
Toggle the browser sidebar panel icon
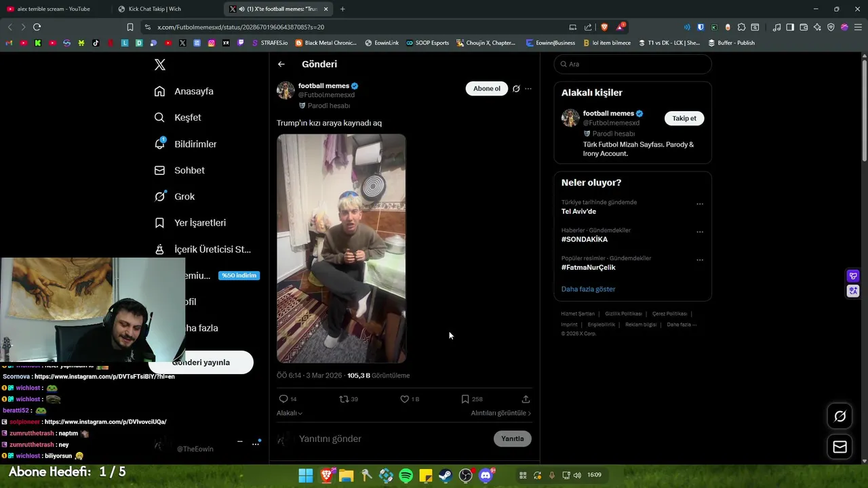(790, 27)
